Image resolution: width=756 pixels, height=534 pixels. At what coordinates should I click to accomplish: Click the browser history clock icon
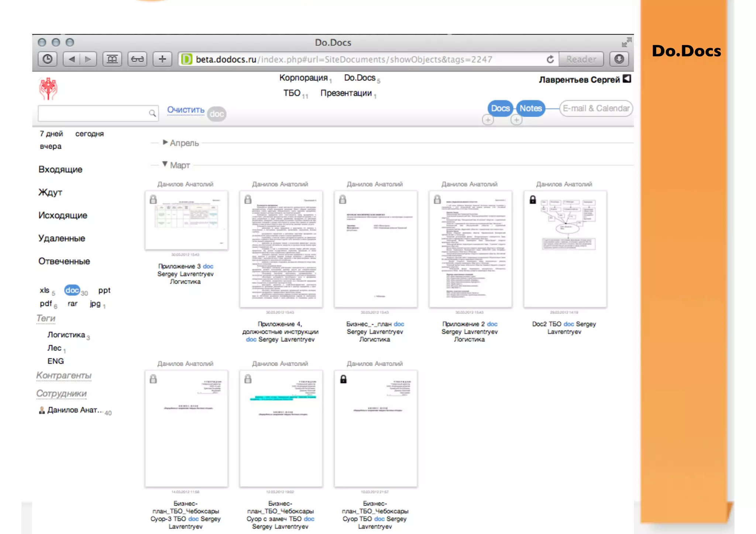click(x=48, y=59)
